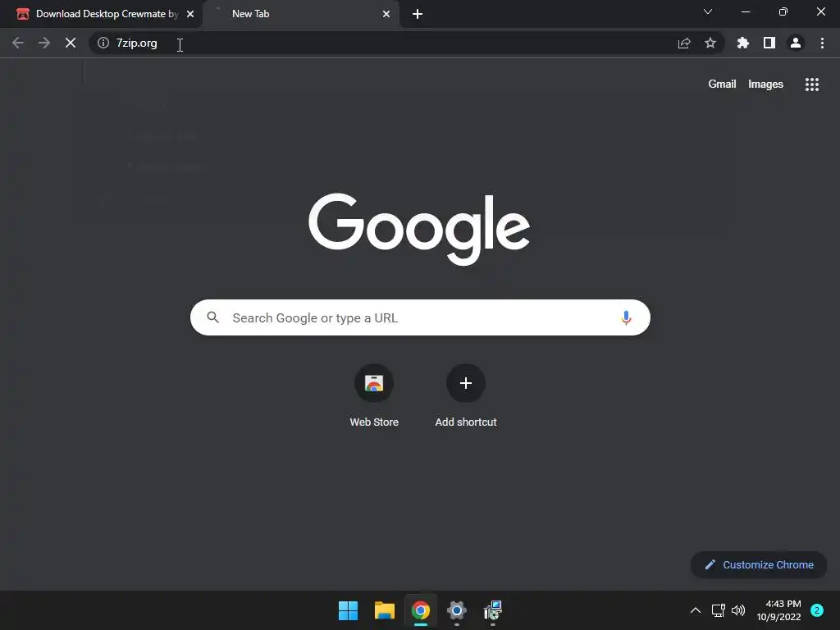
Task: Open the installer app on the taskbar
Action: [x=492, y=610]
